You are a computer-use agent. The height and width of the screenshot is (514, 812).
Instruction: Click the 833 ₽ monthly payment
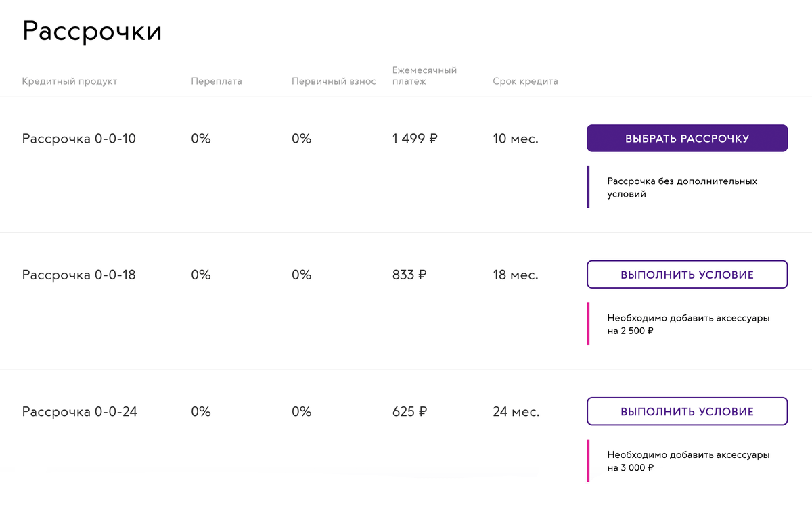(x=409, y=275)
